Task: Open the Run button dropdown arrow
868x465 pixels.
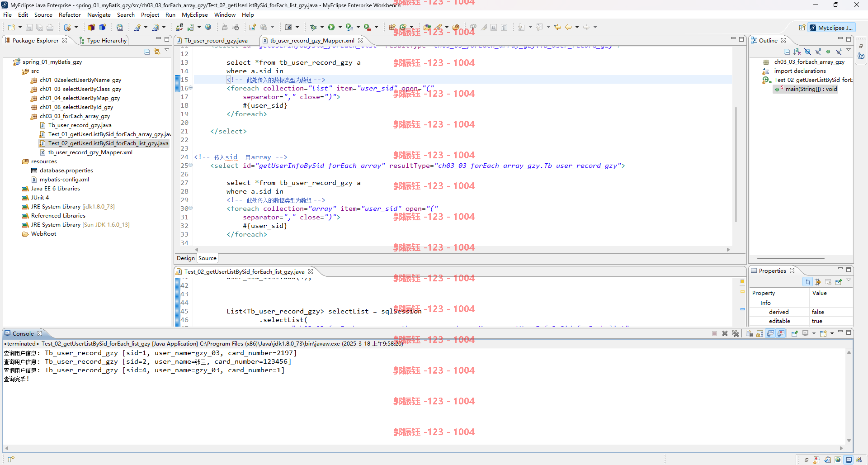Action: click(x=340, y=27)
